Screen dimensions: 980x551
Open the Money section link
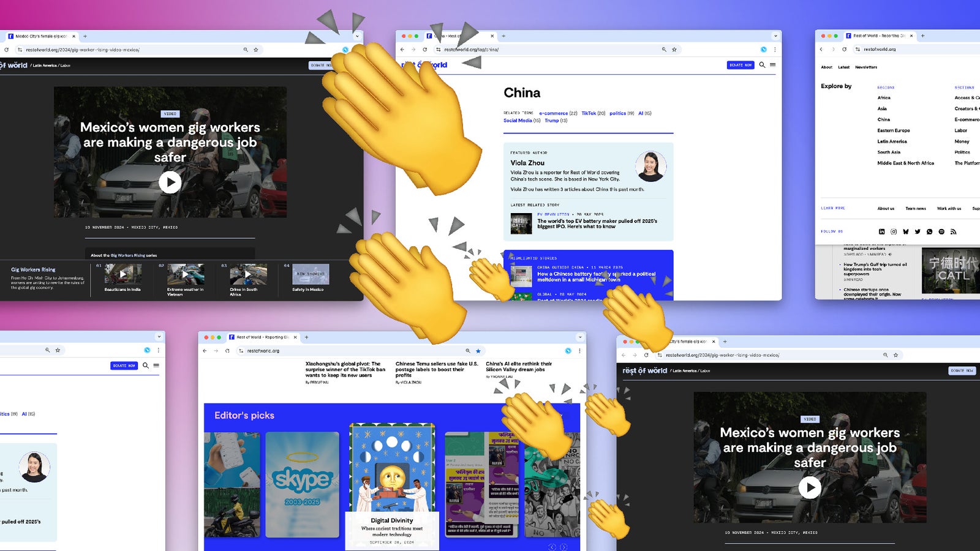click(962, 141)
